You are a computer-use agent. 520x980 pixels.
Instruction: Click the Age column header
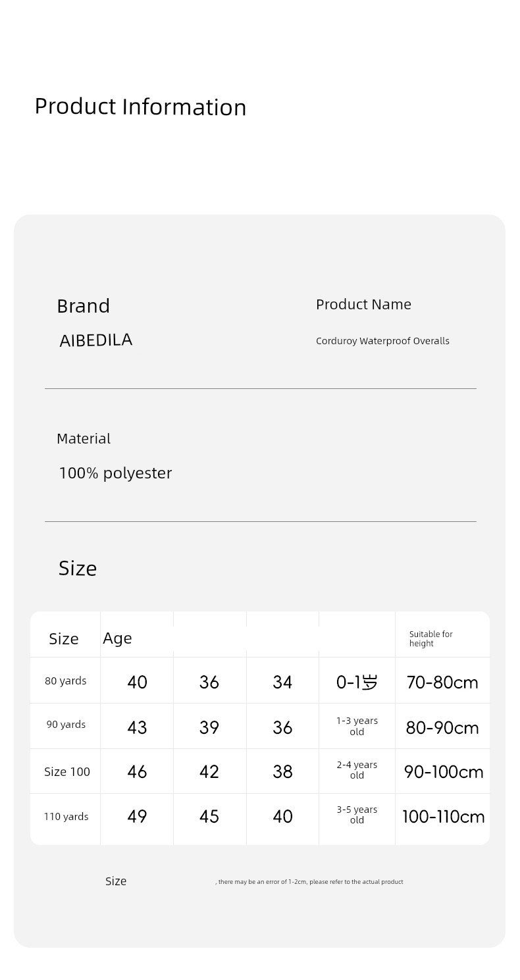117,638
